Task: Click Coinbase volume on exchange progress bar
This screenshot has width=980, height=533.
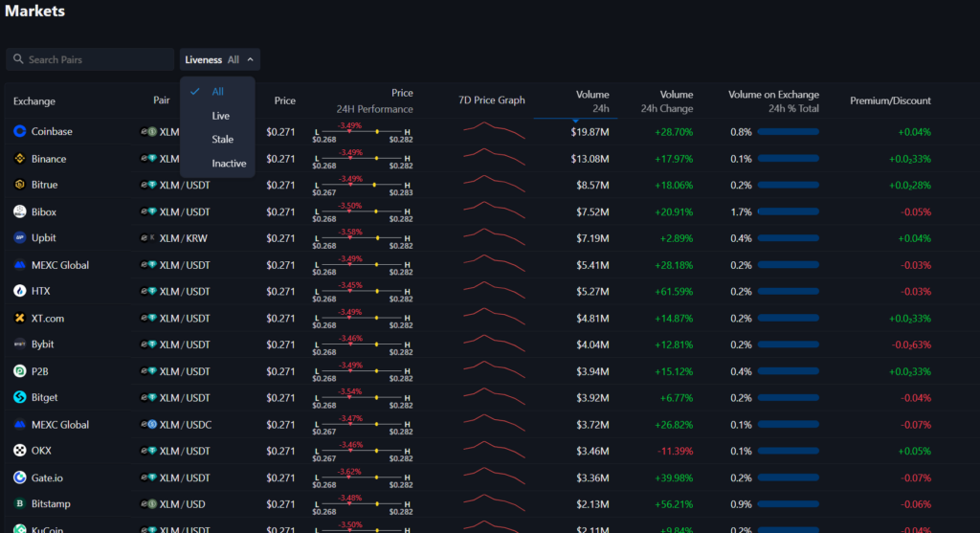Action: tap(789, 132)
